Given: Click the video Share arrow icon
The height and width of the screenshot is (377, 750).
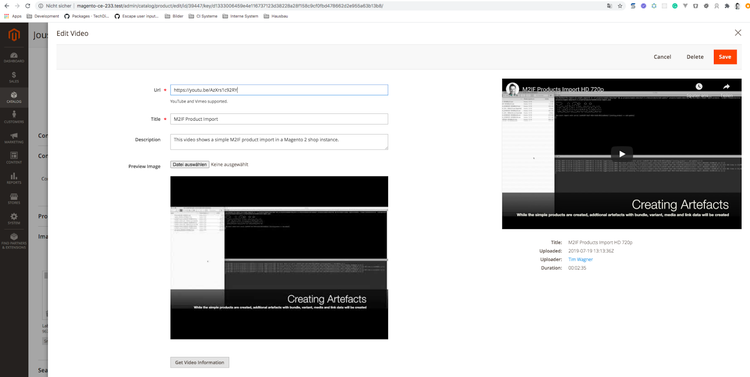Looking at the screenshot, I should point(726,86).
